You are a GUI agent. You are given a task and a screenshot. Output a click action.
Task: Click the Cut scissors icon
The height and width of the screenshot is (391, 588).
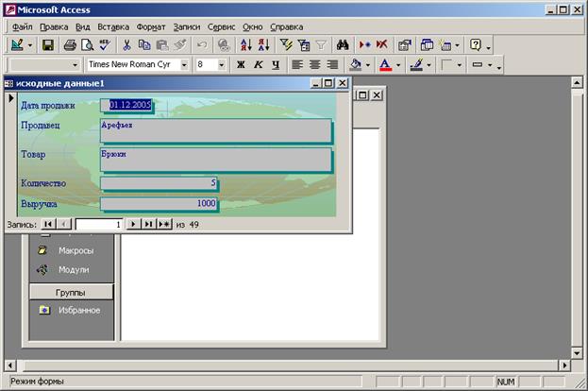[x=126, y=45]
